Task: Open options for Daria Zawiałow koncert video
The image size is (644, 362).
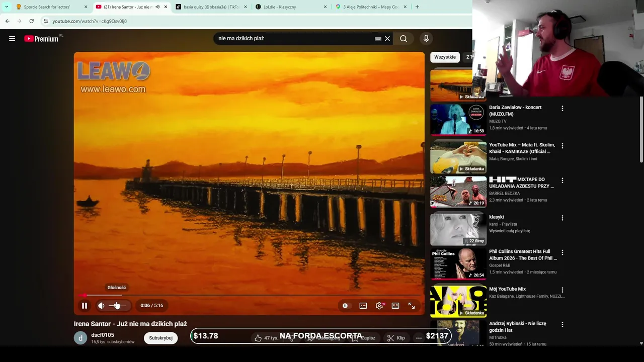Action: tap(562, 108)
